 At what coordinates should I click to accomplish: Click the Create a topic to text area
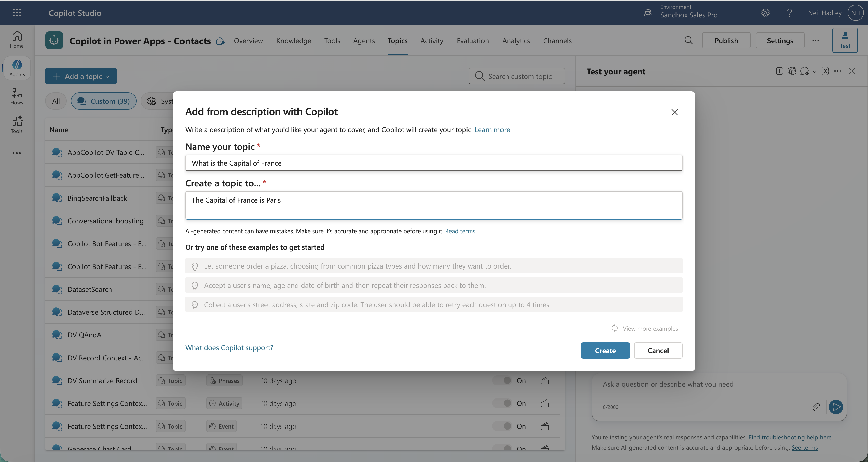(434, 205)
